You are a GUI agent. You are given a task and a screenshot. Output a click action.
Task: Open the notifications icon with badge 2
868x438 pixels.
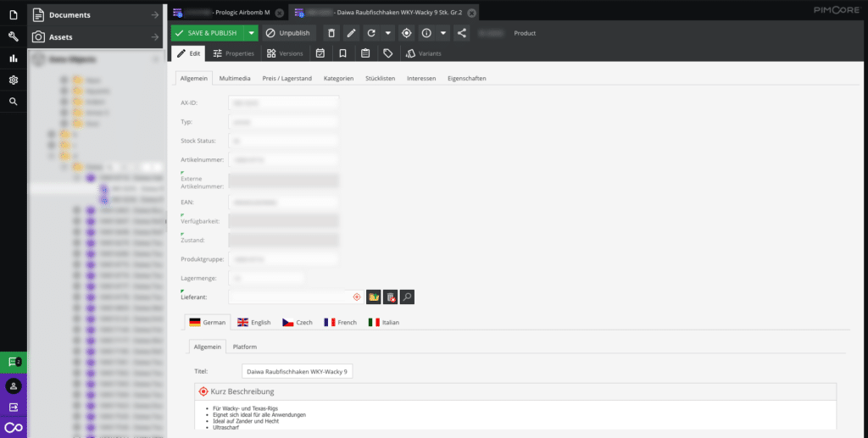(x=14, y=363)
